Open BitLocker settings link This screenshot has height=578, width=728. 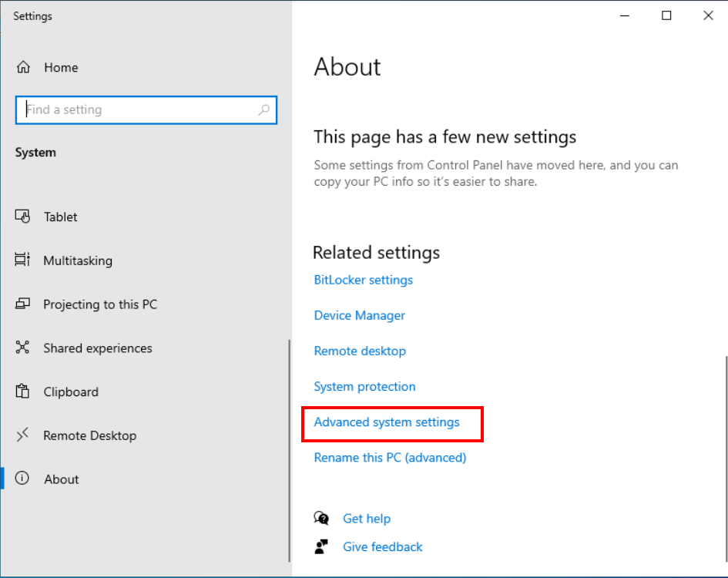[x=363, y=280]
